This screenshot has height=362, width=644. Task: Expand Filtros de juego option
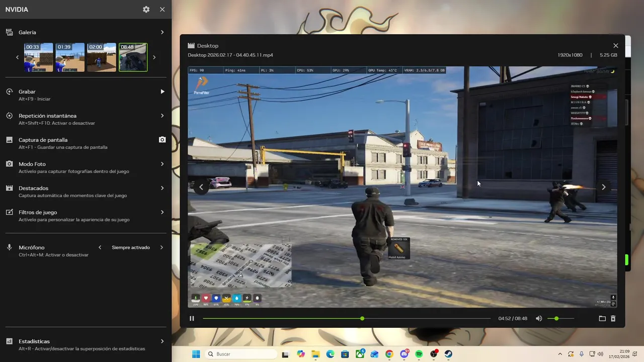pyautogui.click(x=162, y=212)
